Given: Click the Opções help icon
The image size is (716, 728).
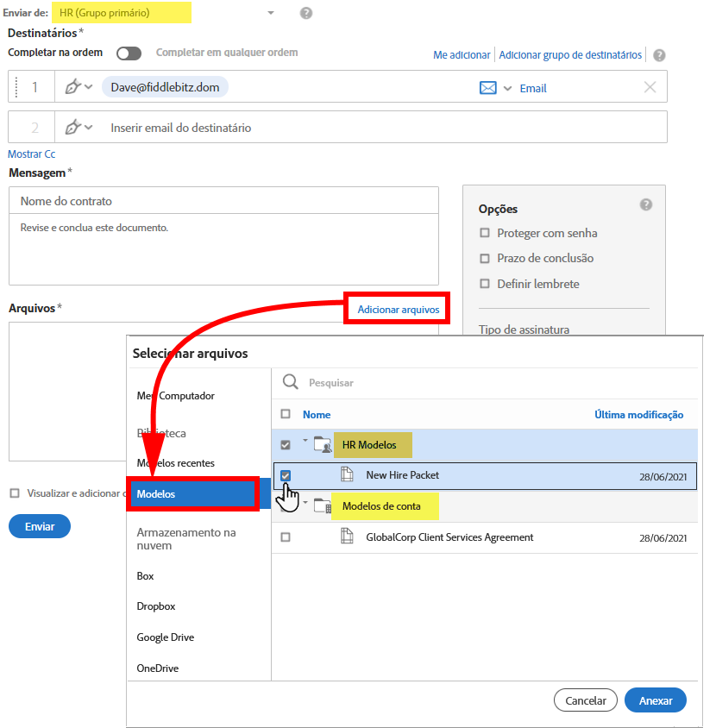Looking at the screenshot, I should click(646, 205).
